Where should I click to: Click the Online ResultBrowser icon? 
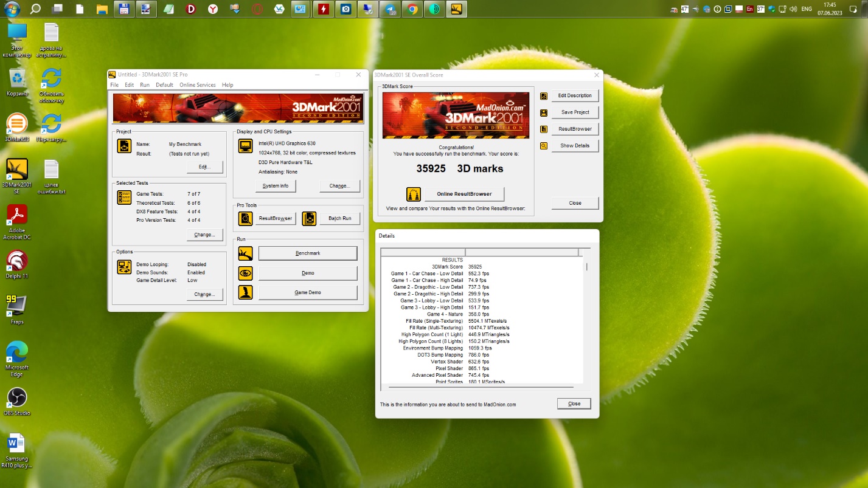click(x=414, y=194)
